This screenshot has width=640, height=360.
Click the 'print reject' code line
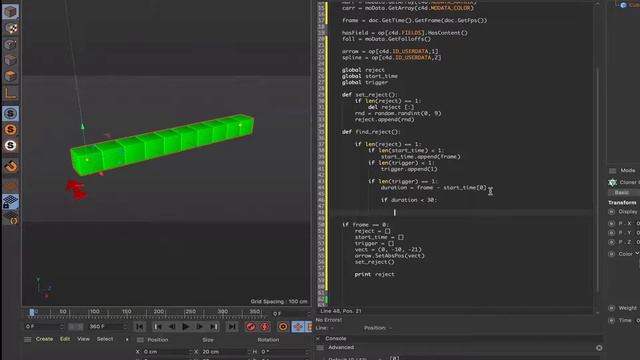[374, 274]
